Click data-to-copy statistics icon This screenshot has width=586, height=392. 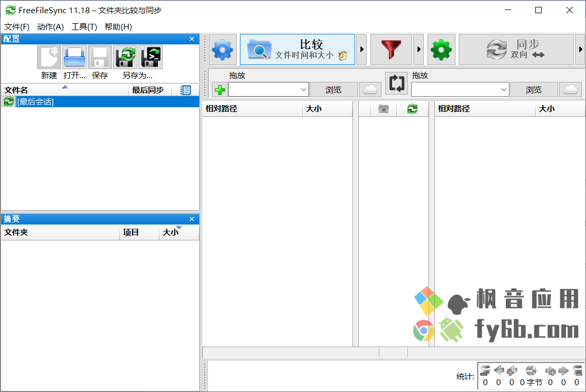[x=531, y=370]
